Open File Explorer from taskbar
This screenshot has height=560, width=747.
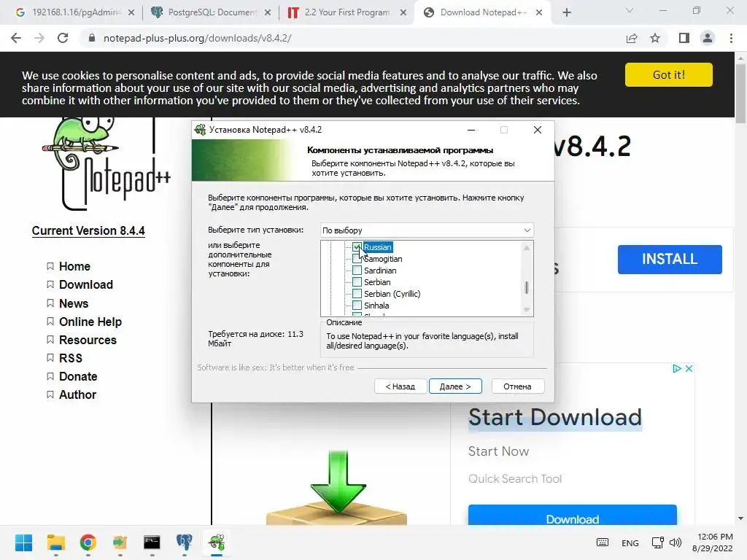click(x=55, y=542)
